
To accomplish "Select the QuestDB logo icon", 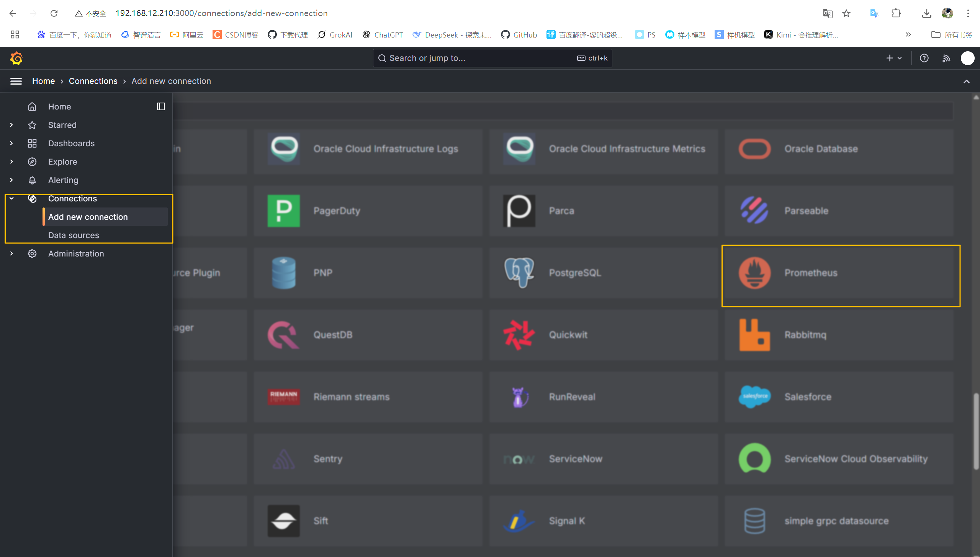I will click(283, 335).
